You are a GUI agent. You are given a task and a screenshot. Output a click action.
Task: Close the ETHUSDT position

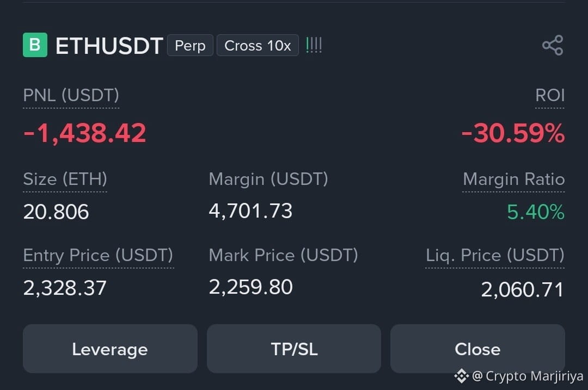(x=478, y=349)
